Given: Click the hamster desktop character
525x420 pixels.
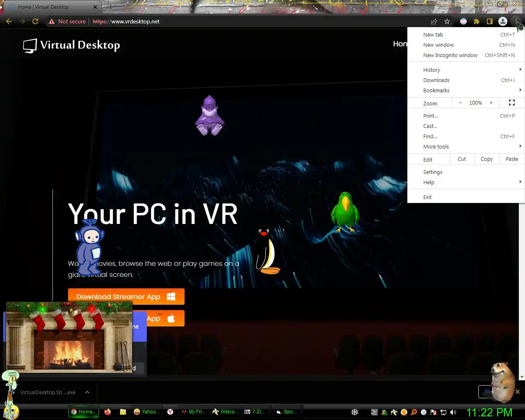Looking at the screenshot, I should tap(503, 383).
